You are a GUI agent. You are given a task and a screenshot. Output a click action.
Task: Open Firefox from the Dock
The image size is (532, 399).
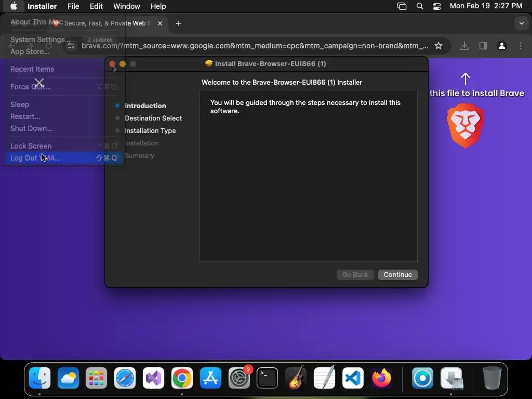tap(381, 378)
